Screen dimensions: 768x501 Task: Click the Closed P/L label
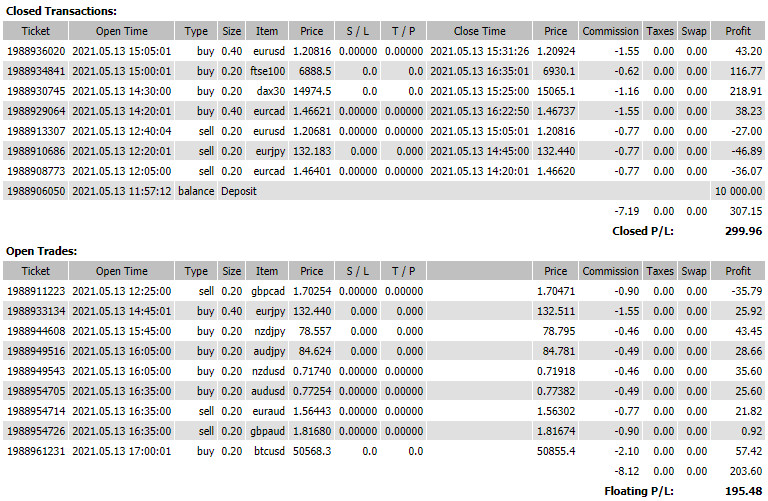[643, 231]
